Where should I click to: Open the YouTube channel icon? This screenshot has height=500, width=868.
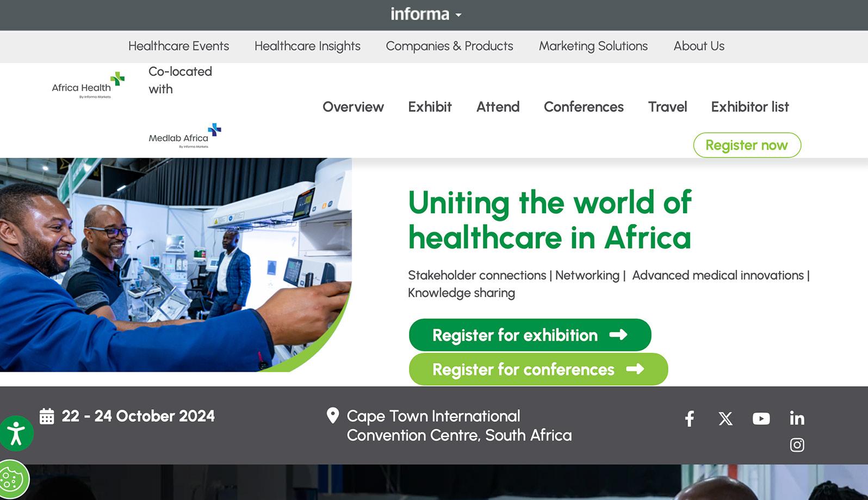[761, 418]
